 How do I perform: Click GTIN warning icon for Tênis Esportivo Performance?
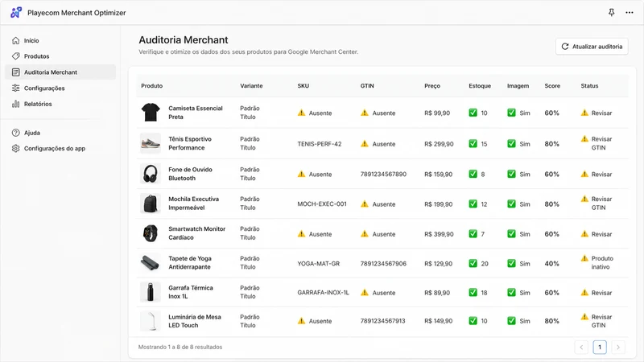point(365,144)
